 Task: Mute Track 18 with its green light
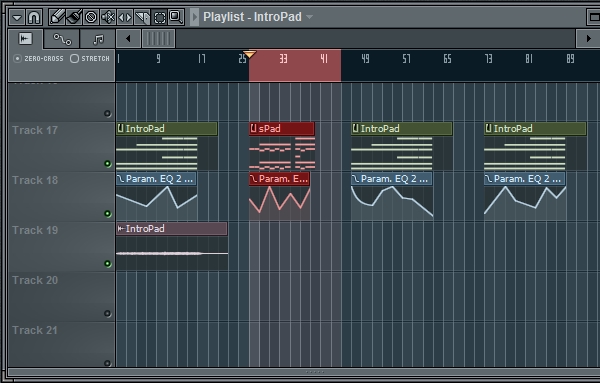click(x=108, y=214)
